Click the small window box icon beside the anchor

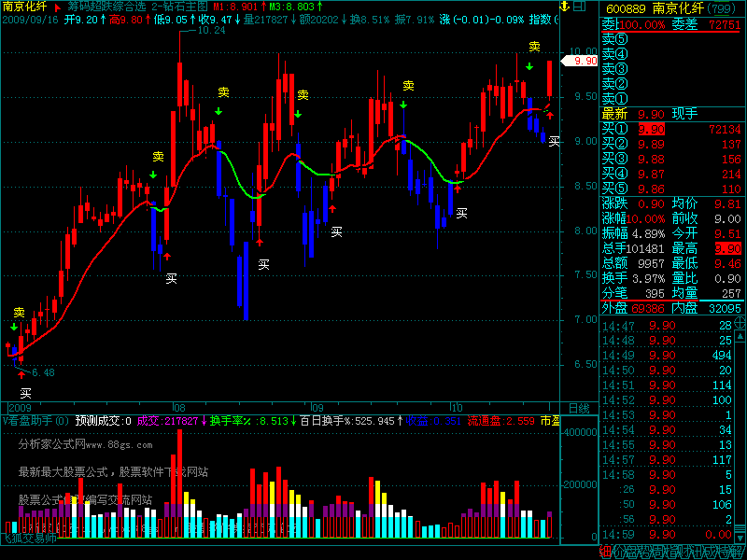click(x=578, y=5)
